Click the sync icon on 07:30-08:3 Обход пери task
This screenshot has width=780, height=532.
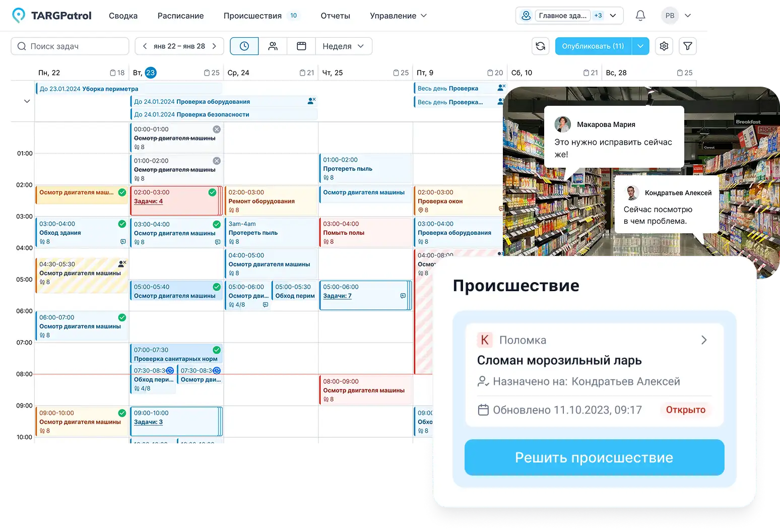(x=170, y=370)
